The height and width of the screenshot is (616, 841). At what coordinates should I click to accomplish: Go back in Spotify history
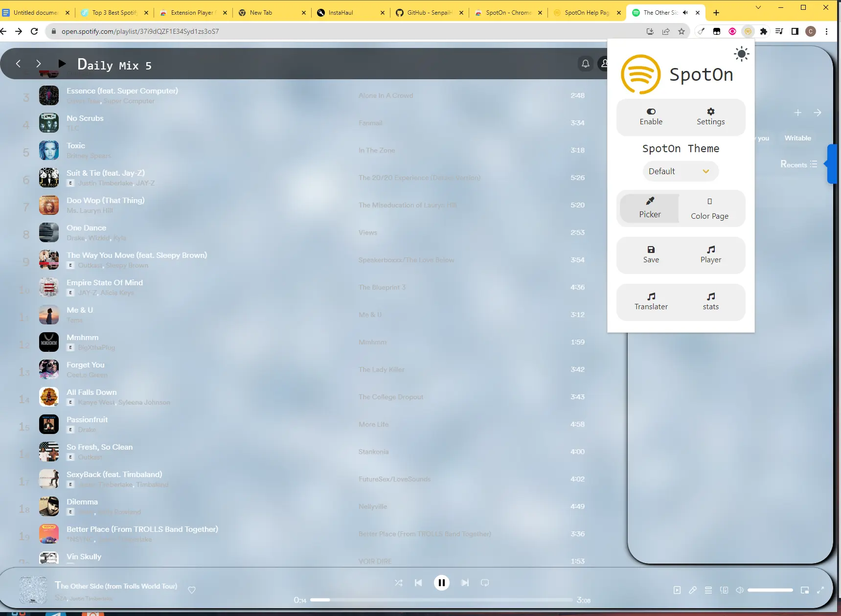(18, 63)
